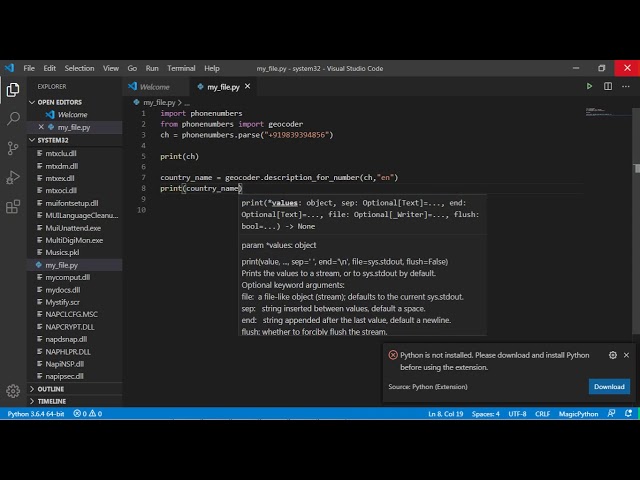This screenshot has width=640, height=480.
Task: Switch to the my_file.py tab
Action: pyautogui.click(x=223, y=87)
